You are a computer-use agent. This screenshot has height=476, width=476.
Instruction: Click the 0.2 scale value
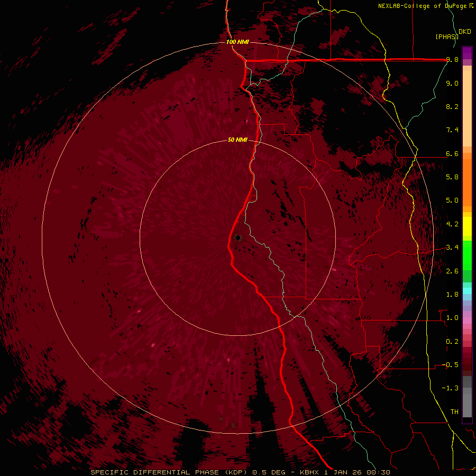pos(452,341)
